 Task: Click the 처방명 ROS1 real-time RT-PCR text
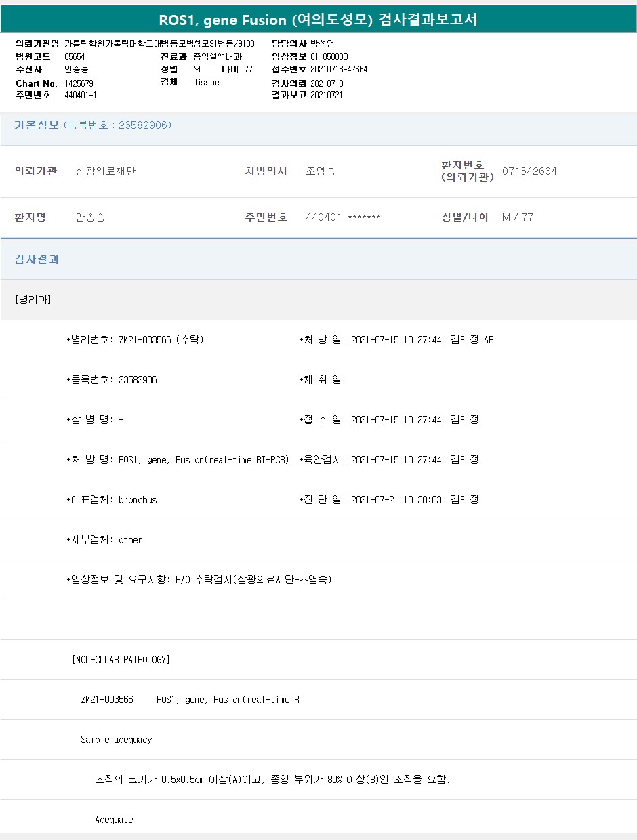pyautogui.click(x=203, y=460)
